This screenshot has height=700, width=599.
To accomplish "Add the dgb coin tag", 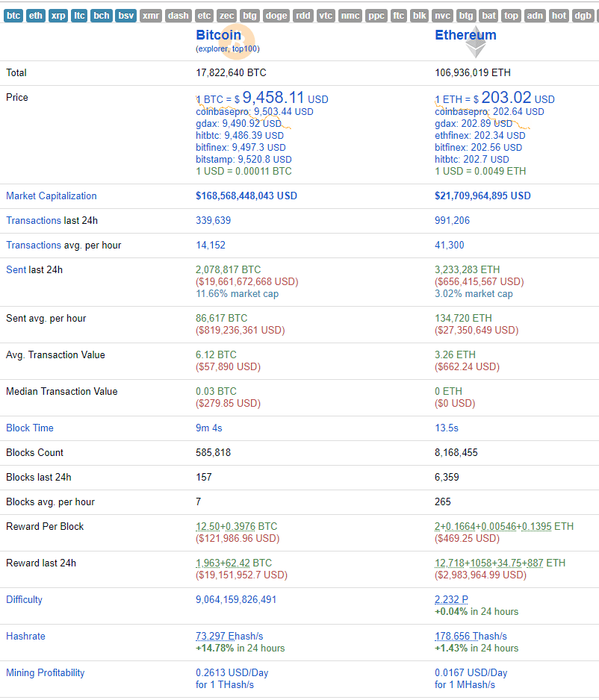I will pos(583,16).
